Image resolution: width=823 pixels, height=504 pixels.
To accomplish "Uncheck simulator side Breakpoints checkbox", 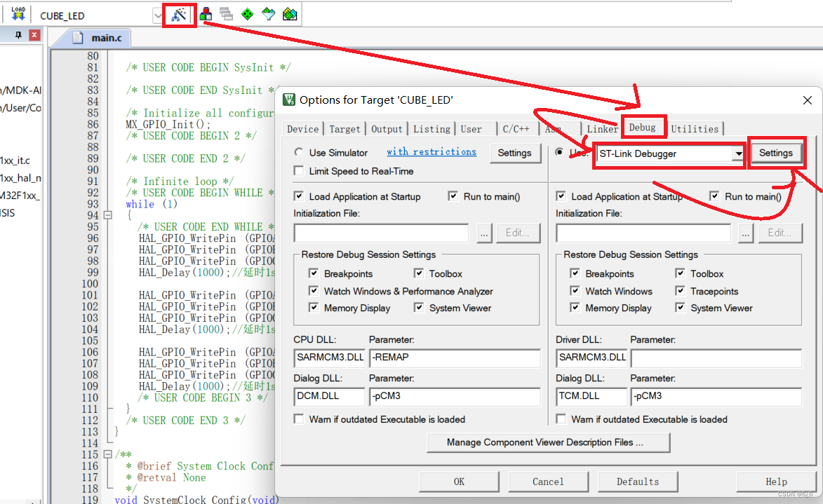I will click(x=314, y=273).
